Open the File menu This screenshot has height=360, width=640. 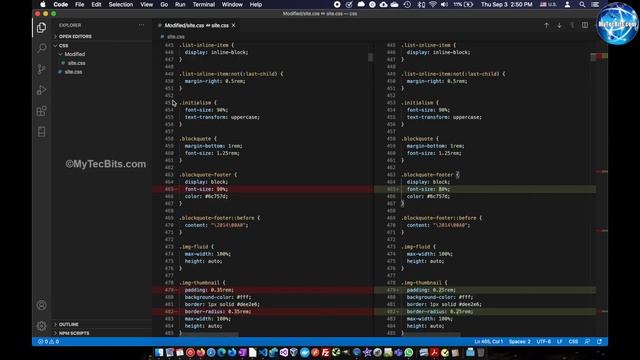point(80,4)
